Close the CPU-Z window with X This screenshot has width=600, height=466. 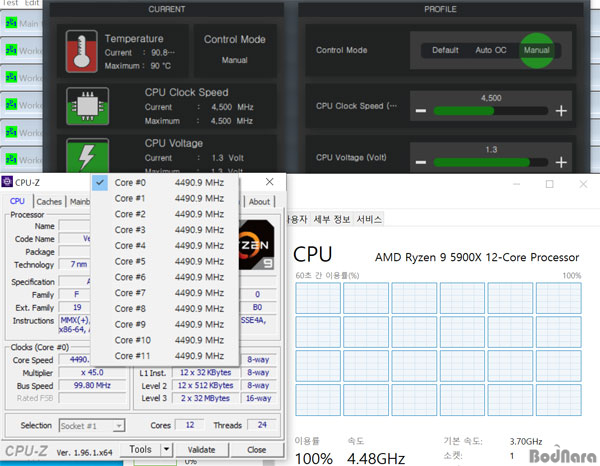pos(269,182)
